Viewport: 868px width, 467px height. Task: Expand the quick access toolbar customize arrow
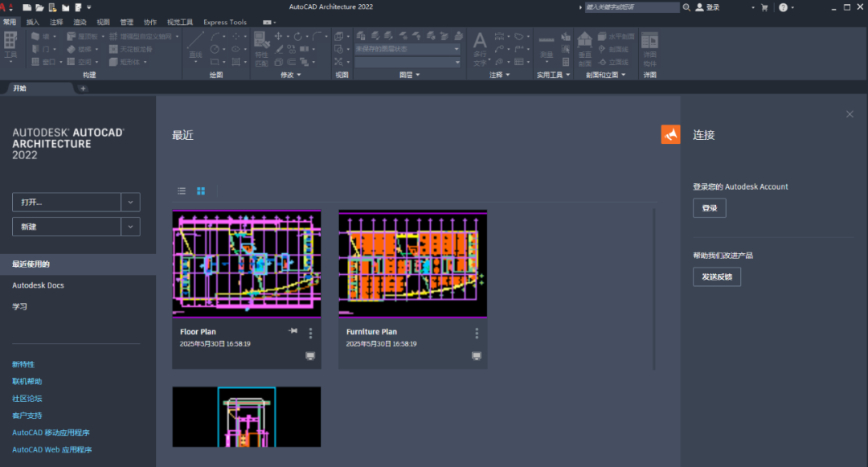coord(89,7)
